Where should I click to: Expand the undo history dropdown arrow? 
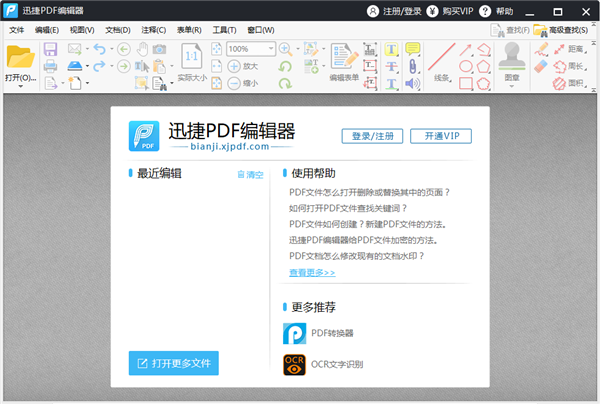point(112,49)
